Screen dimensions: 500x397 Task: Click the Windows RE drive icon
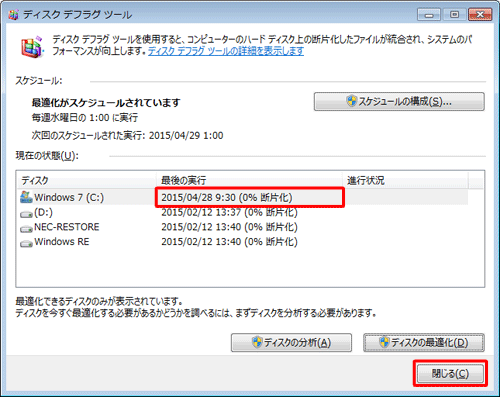26,243
